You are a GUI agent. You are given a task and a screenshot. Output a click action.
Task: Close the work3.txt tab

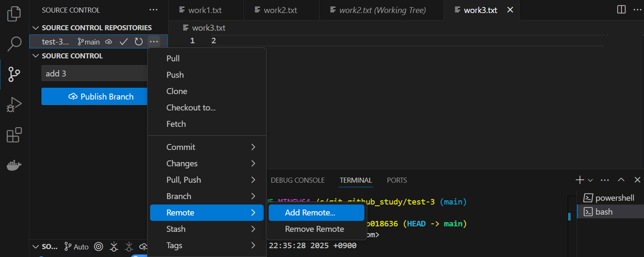[x=510, y=10]
